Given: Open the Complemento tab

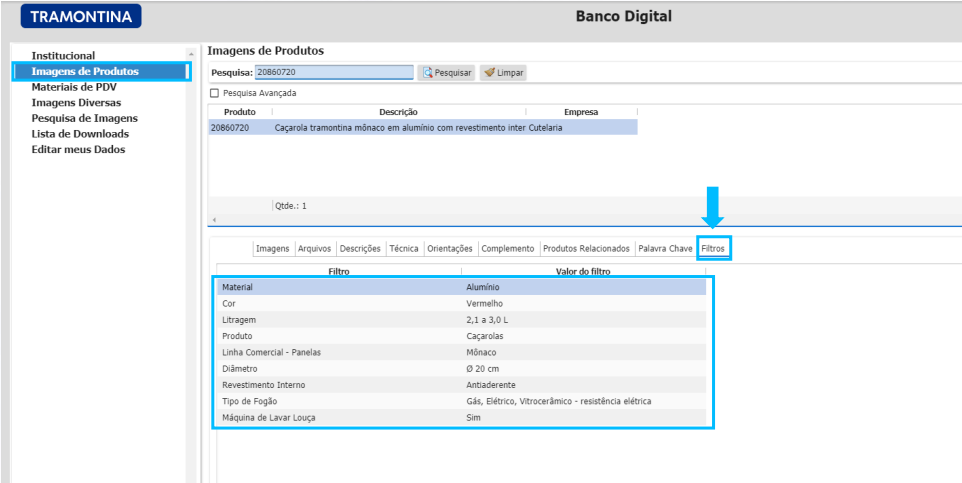Looking at the screenshot, I should (508, 249).
